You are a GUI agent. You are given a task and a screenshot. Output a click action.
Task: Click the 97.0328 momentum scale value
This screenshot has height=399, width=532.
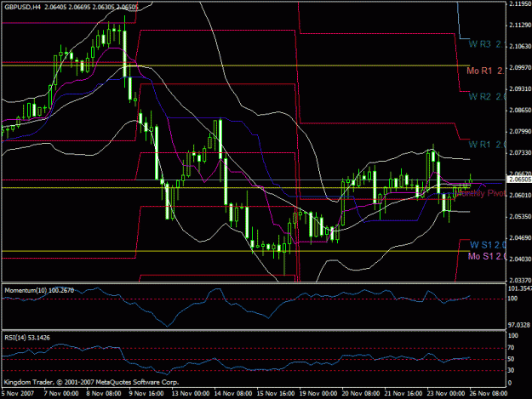(518, 325)
